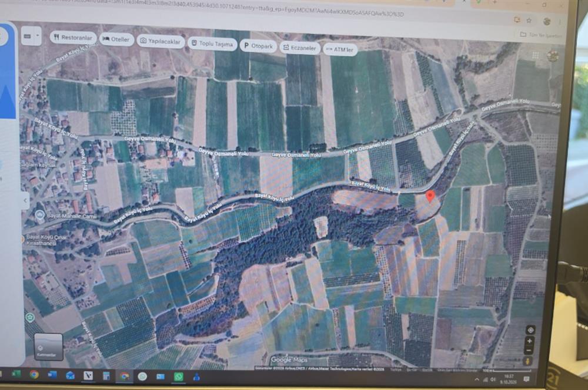Show Toplu Taşıma nearby places
Screen dimensions: 588x390
pyautogui.click(x=213, y=44)
